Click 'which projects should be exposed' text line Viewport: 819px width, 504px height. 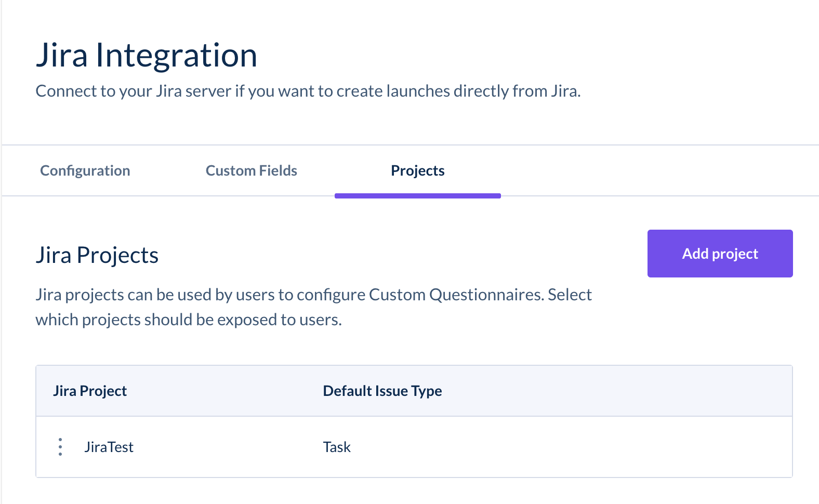click(189, 320)
